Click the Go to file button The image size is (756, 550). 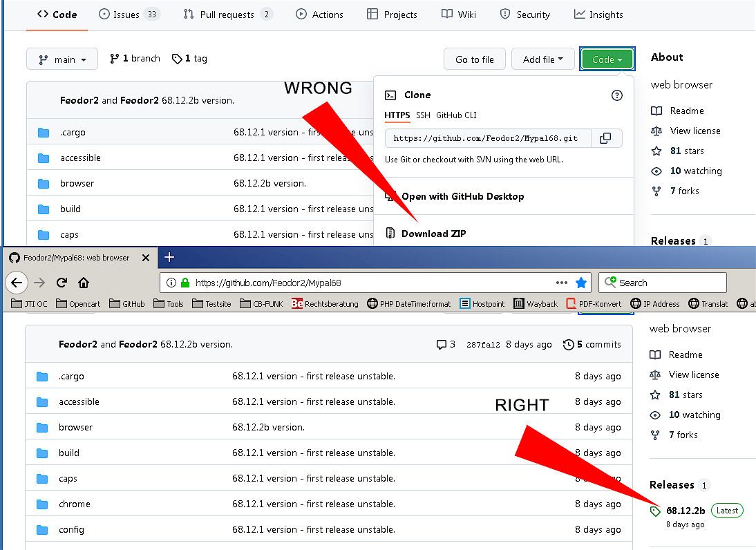point(475,59)
